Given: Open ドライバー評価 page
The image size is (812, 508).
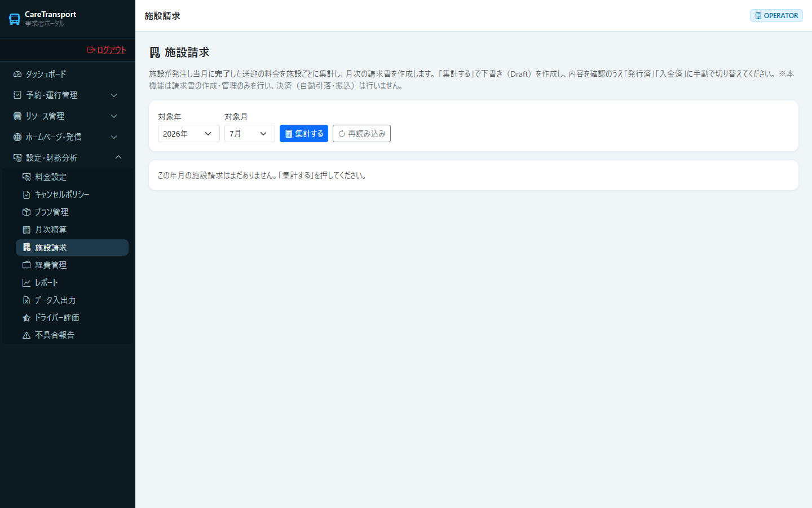Looking at the screenshot, I should click(72, 317).
